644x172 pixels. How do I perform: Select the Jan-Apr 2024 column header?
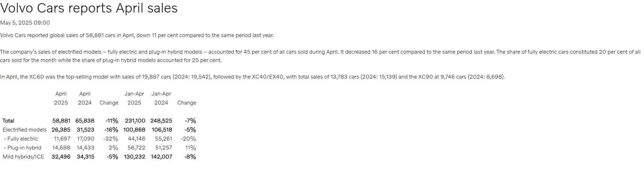tap(161, 98)
